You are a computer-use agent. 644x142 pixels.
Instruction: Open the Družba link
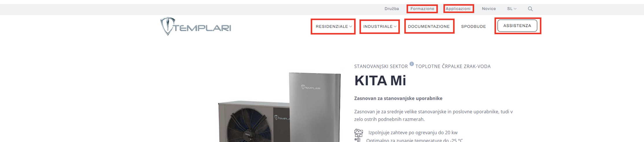pyautogui.click(x=392, y=9)
